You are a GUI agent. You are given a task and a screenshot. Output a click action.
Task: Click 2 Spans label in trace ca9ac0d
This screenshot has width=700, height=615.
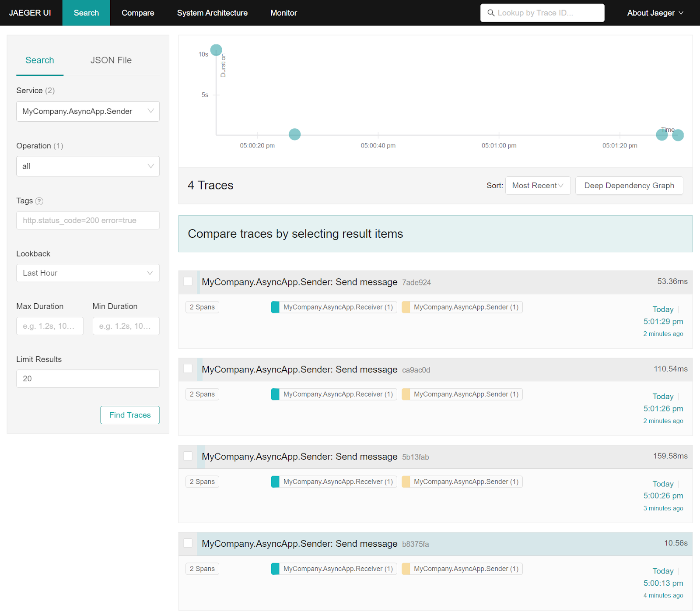[x=202, y=394]
